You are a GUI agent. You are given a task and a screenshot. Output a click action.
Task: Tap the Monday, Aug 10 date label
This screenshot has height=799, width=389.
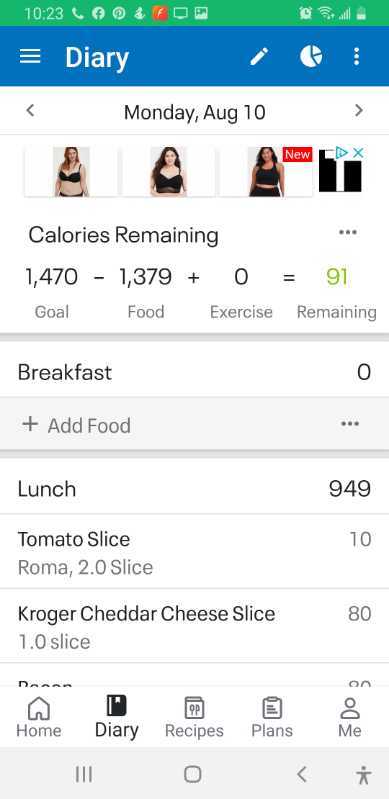(194, 112)
